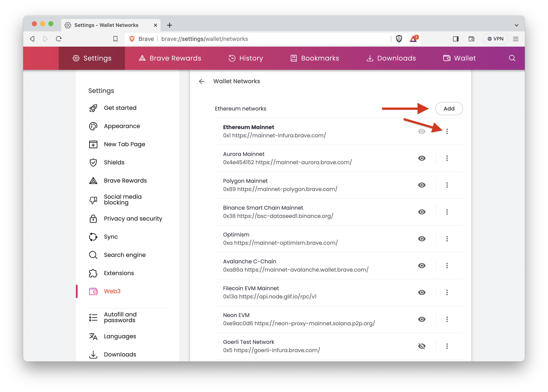Image resolution: width=548 pixels, height=392 pixels.
Task: Click the Add button for Ethereum networks
Action: click(449, 109)
